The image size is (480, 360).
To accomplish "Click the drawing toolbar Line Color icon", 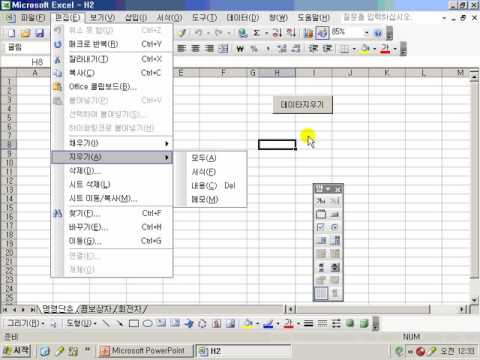I will pyautogui.click(x=268, y=323).
